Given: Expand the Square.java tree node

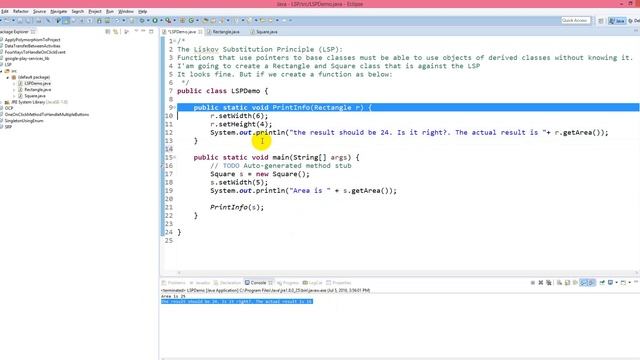Looking at the screenshot, I should click(x=14, y=96).
